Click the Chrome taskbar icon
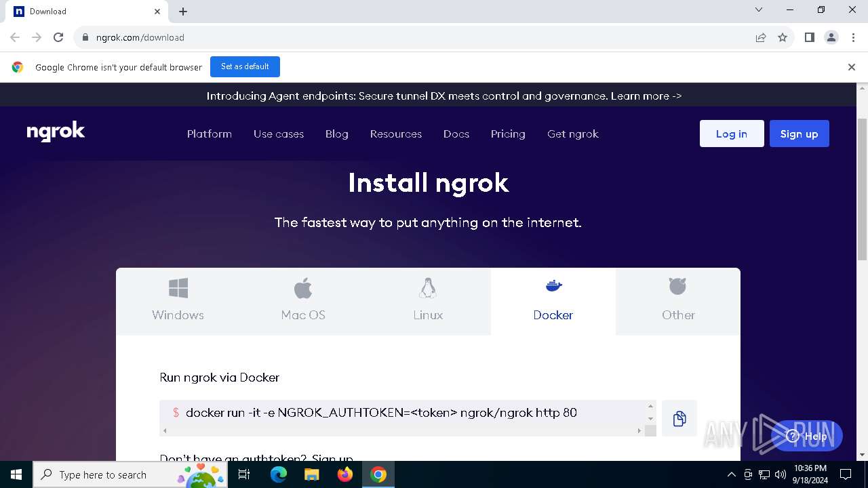 pyautogui.click(x=378, y=474)
